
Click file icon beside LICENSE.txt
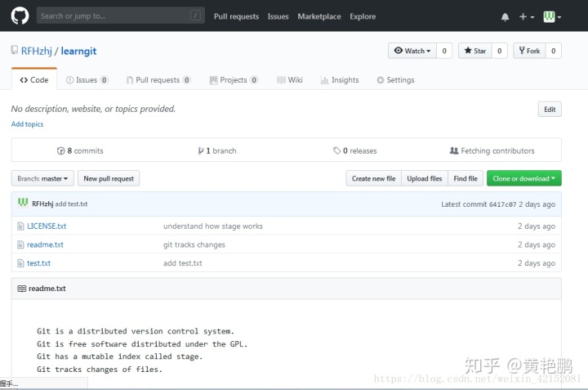pyautogui.click(x=20, y=226)
